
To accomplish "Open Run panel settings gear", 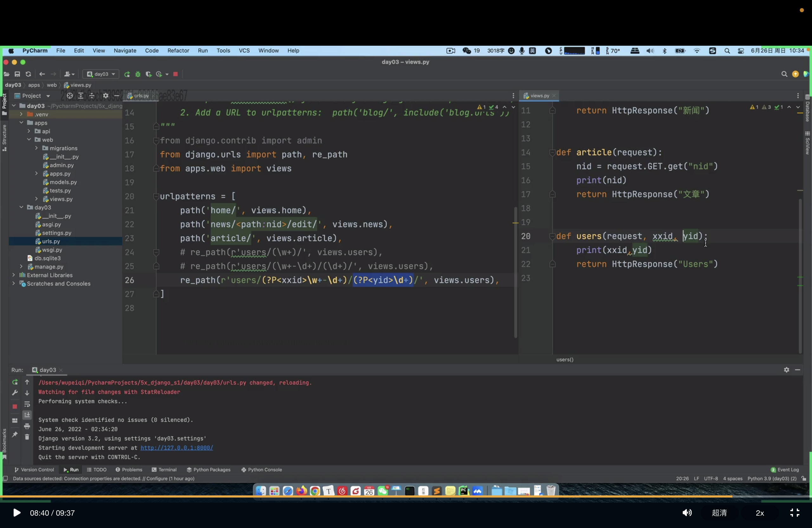I will (x=786, y=370).
